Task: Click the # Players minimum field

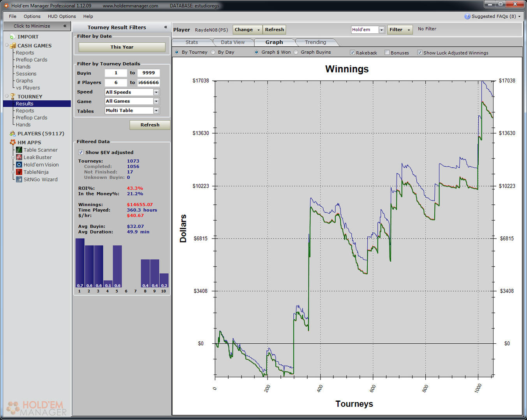Action: [116, 83]
